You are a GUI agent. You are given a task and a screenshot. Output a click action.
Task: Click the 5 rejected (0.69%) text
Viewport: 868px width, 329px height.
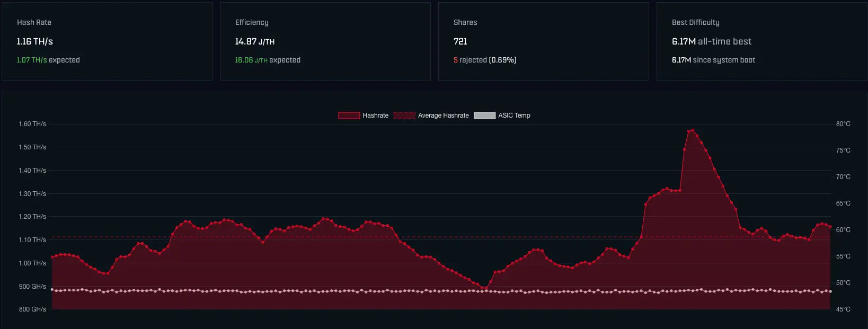pyautogui.click(x=485, y=60)
